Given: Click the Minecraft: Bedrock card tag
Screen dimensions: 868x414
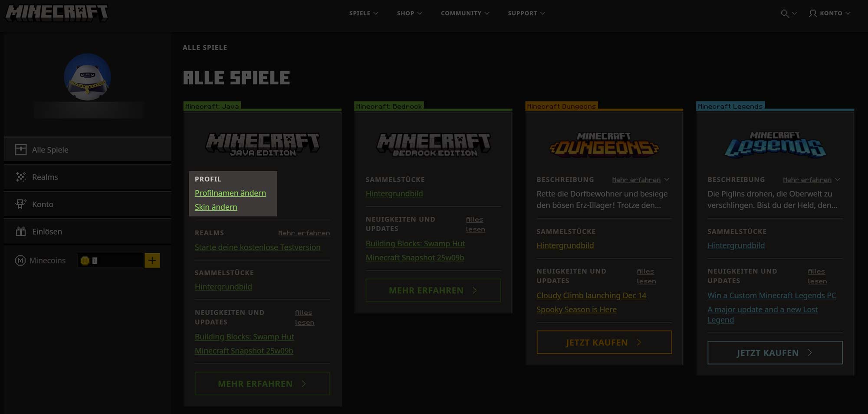Looking at the screenshot, I should (389, 106).
